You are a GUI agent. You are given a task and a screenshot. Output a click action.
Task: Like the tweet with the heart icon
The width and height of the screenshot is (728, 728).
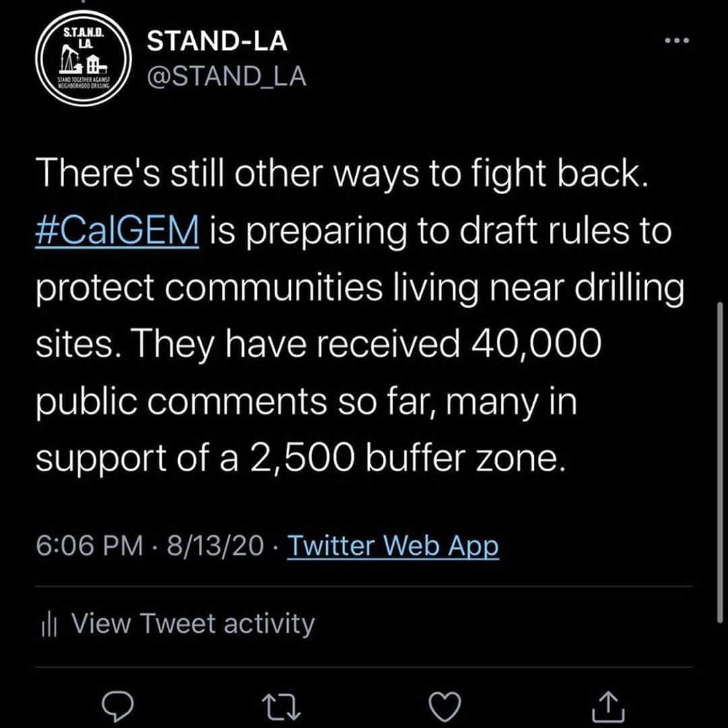tap(445, 706)
